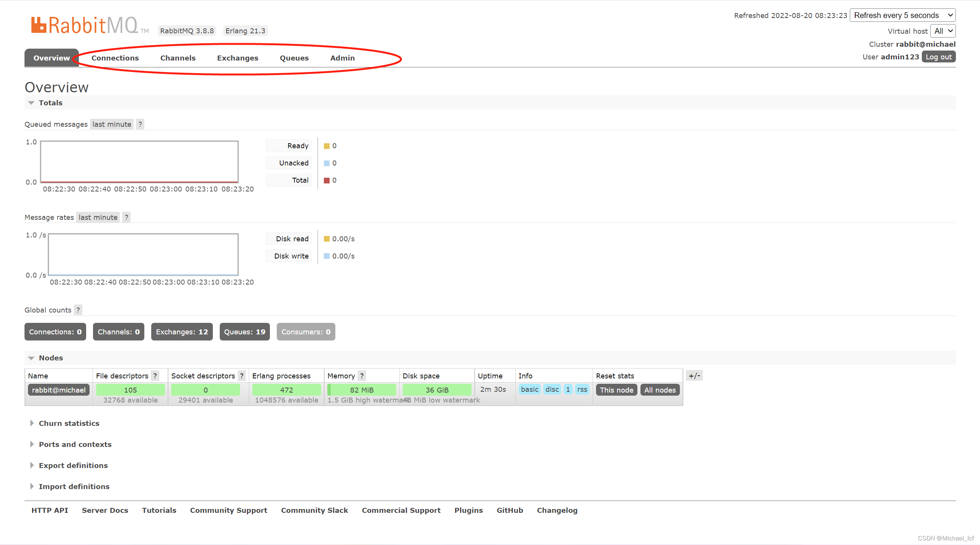This screenshot has width=980, height=545.
Task: Click the +/- columns toggle in Nodes table
Action: pos(694,376)
